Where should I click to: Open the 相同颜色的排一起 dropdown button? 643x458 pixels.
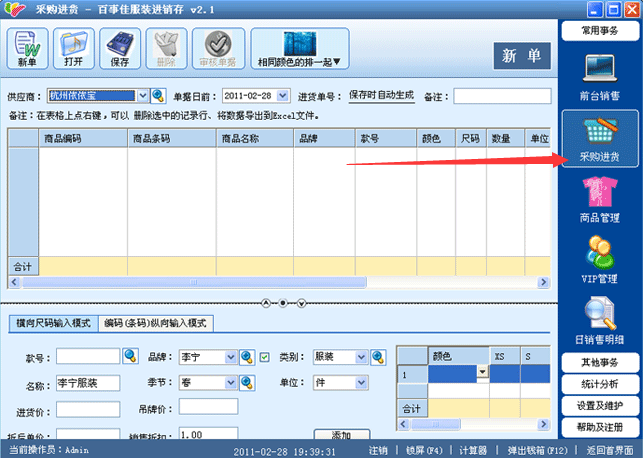click(300, 48)
